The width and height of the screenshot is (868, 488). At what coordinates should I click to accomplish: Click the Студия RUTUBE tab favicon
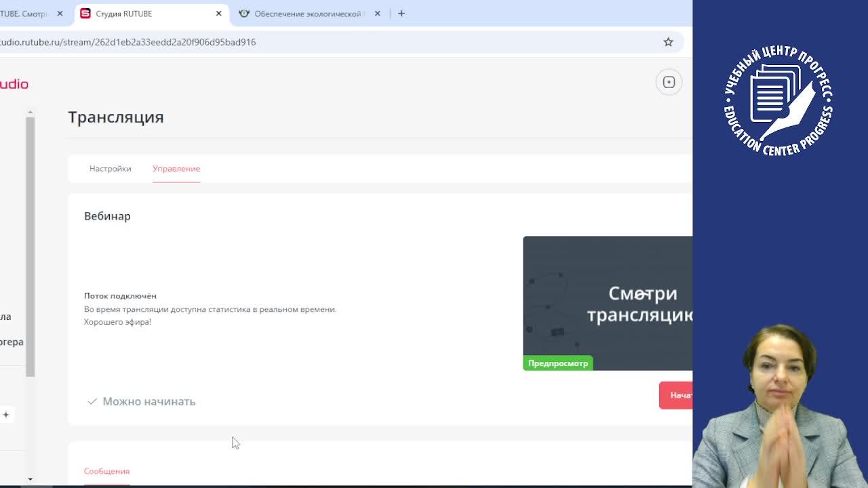[x=85, y=14]
